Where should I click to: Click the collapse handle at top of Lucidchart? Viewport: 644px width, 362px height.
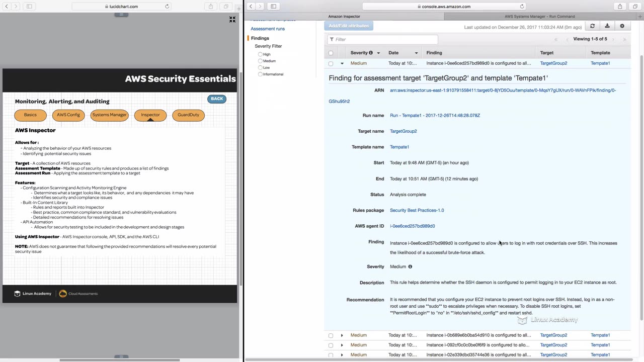click(121, 15)
